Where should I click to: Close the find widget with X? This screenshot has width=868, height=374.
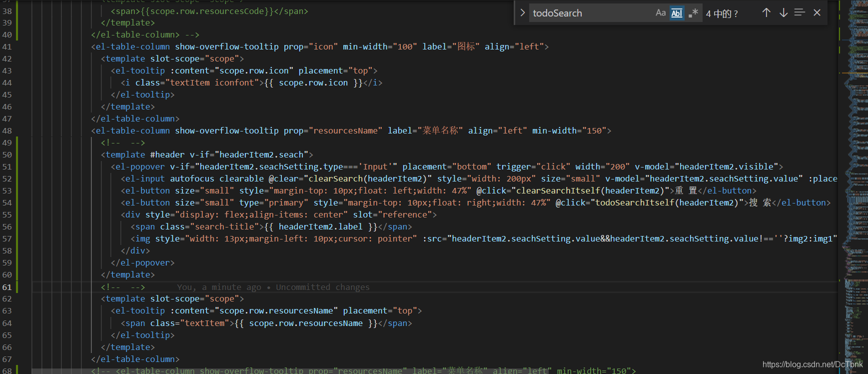817,13
